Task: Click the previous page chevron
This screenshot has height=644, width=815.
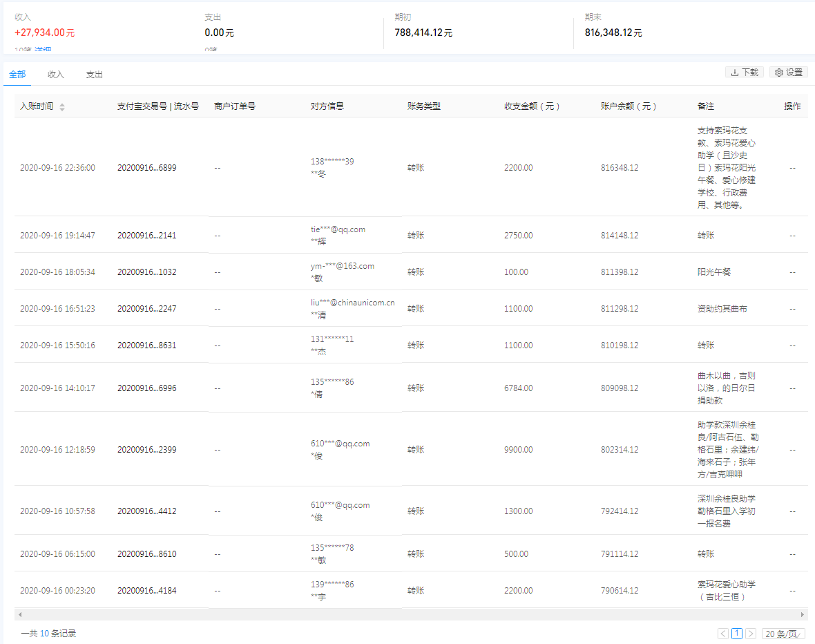Action: pos(722,634)
